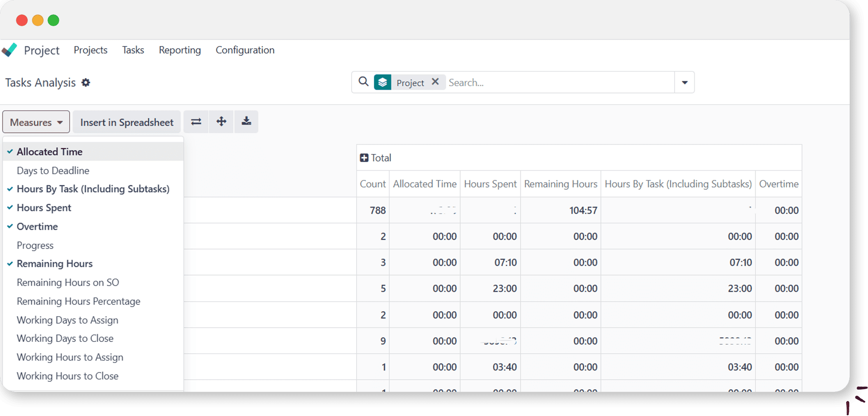Focus the Search text field
This screenshot has width=868, height=416.
pyautogui.click(x=558, y=82)
